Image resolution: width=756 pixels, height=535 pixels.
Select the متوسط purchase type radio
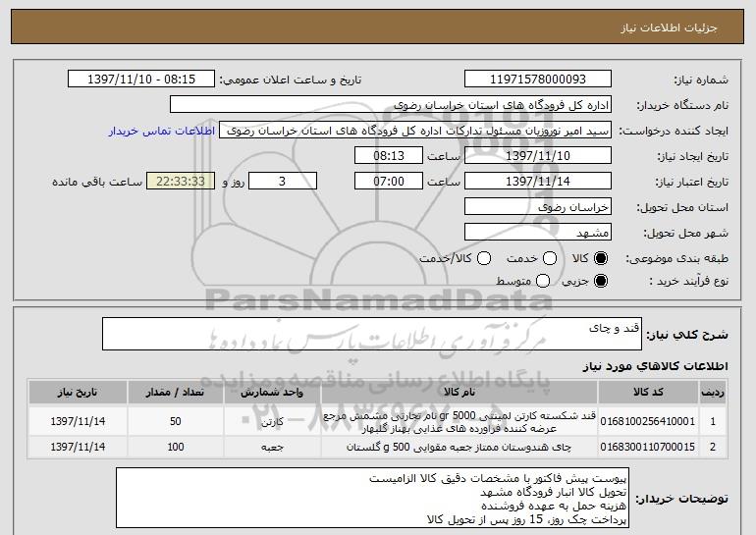(543, 281)
